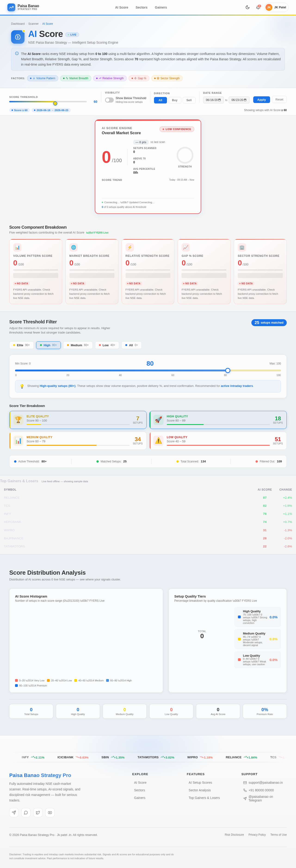Select the Elite 90+ tier tab

coord(21,345)
